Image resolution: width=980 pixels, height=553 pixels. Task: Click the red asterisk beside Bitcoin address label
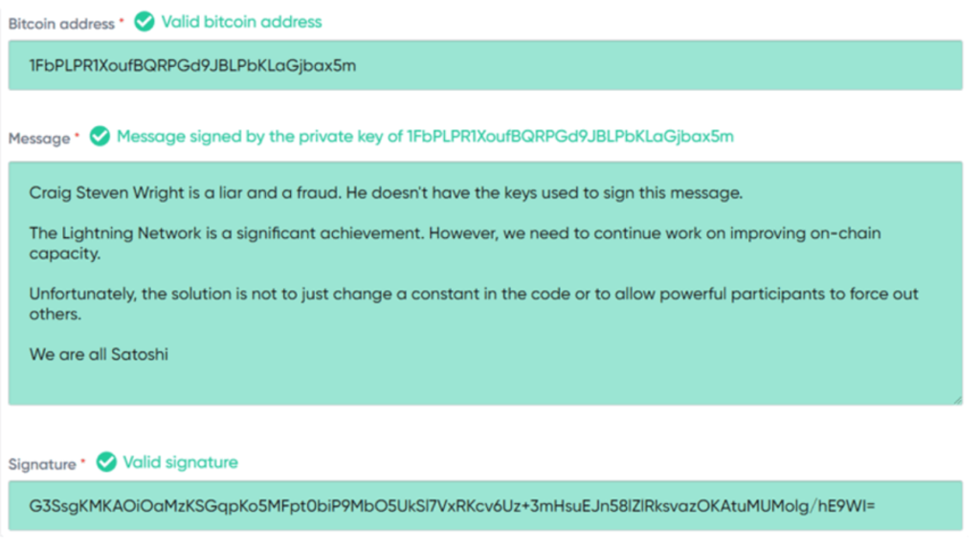click(x=122, y=21)
